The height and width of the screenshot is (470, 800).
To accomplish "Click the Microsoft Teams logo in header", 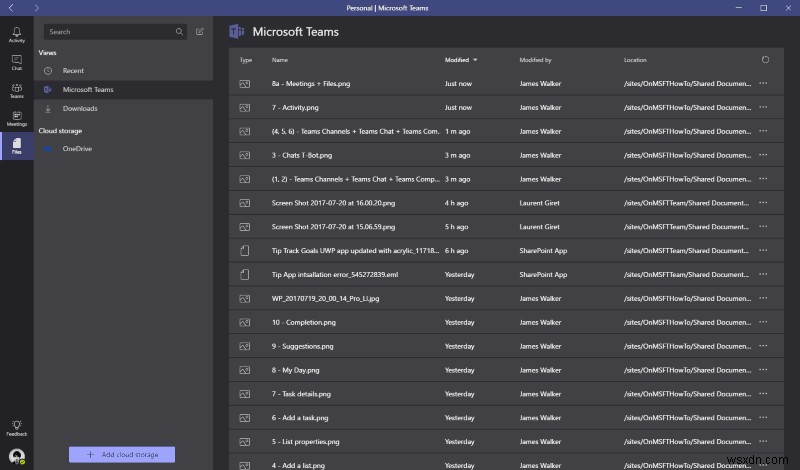I will [x=236, y=32].
